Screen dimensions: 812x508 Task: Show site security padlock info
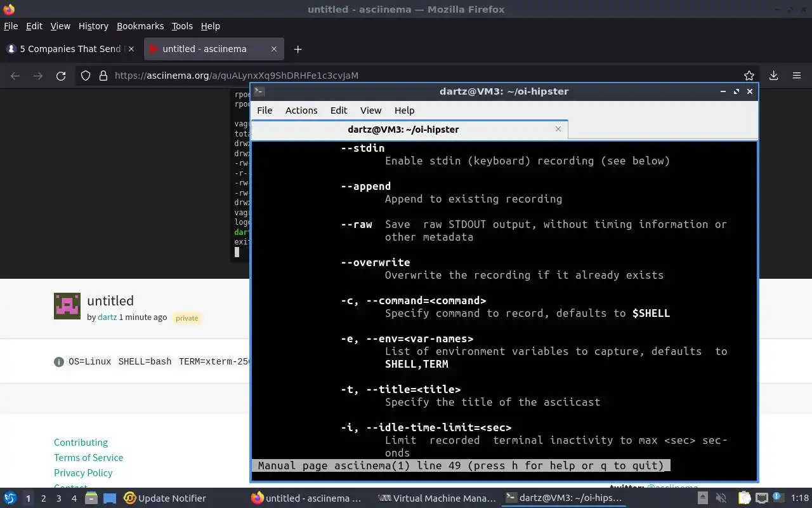[103, 76]
